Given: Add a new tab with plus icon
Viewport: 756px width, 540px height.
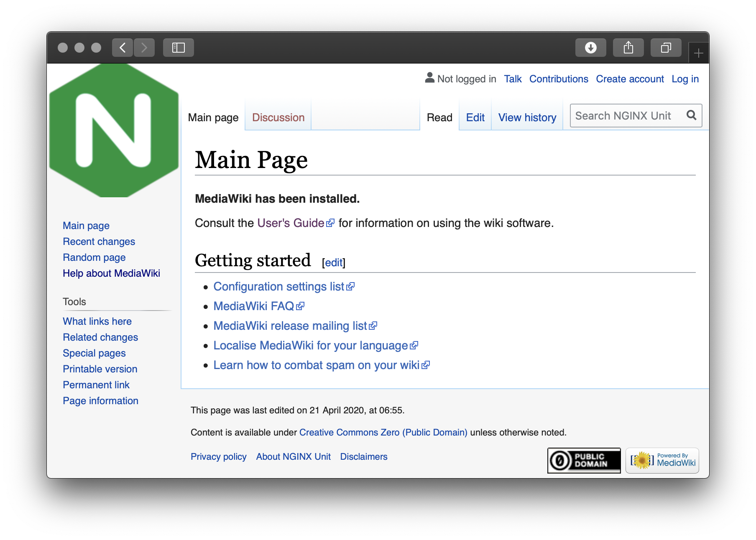Looking at the screenshot, I should click(x=698, y=53).
